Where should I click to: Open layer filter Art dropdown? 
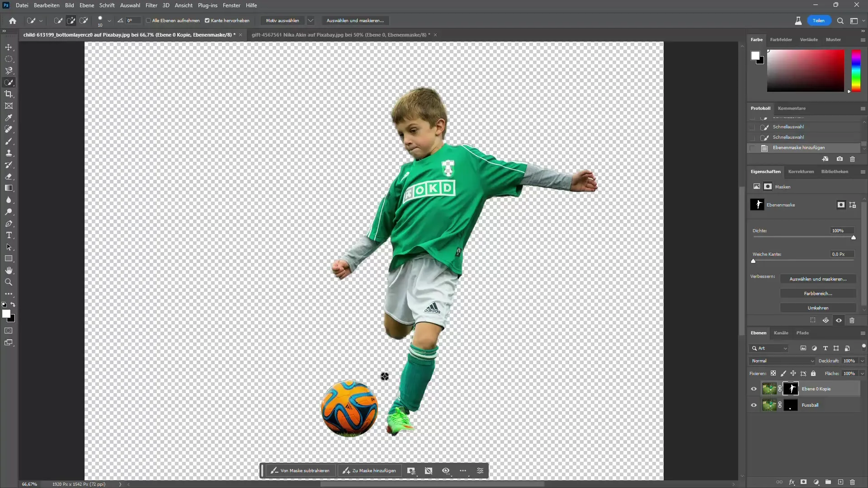point(769,348)
